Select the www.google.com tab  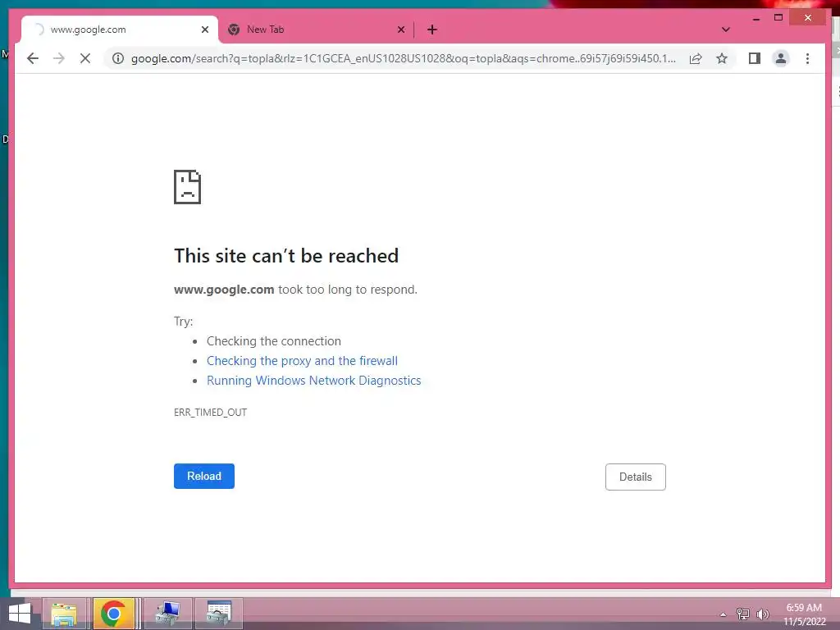tap(119, 30)
